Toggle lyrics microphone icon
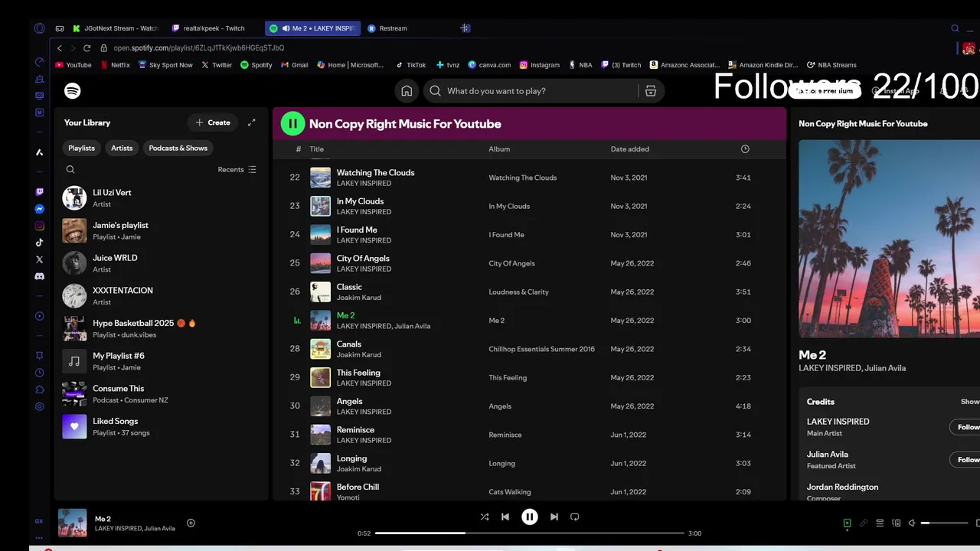This screenshot has width=980, height=551. [864, 523]
